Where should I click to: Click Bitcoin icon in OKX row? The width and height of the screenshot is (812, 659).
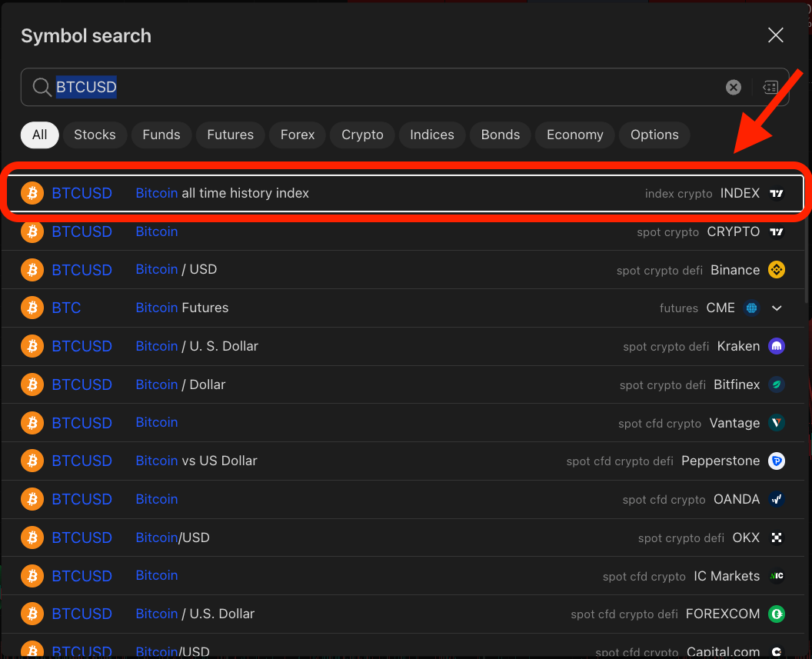tap(32, 538)
